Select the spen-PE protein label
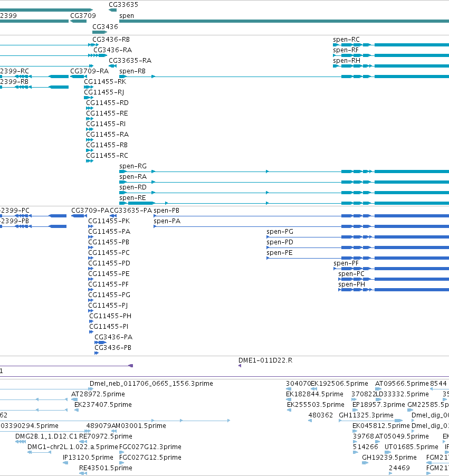Screen dimensions: 449x476 coord(279,253)
